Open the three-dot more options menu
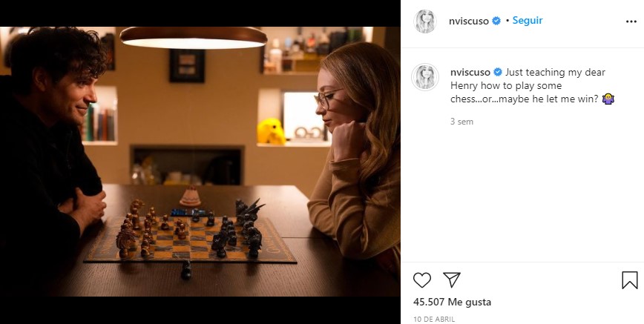The image size is (644, 324). point(631,22)
